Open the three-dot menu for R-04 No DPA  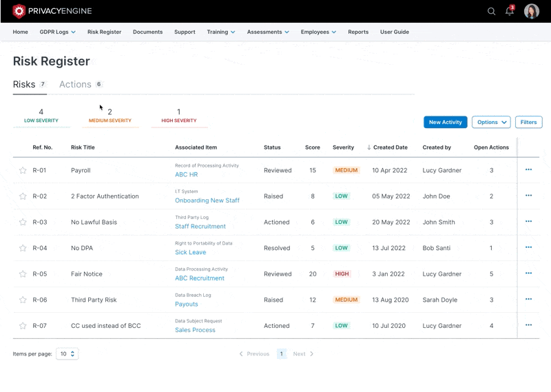tap(528, 247)
